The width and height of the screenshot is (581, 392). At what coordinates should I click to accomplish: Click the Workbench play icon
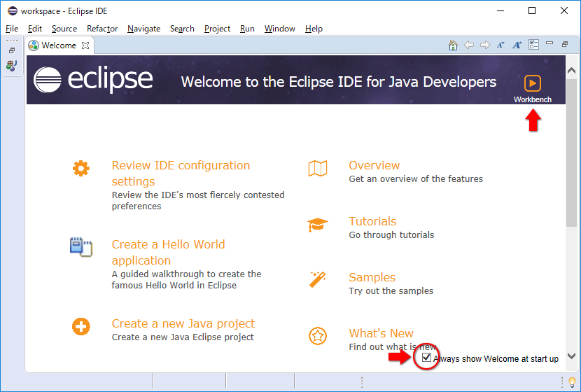click(533, 83)
